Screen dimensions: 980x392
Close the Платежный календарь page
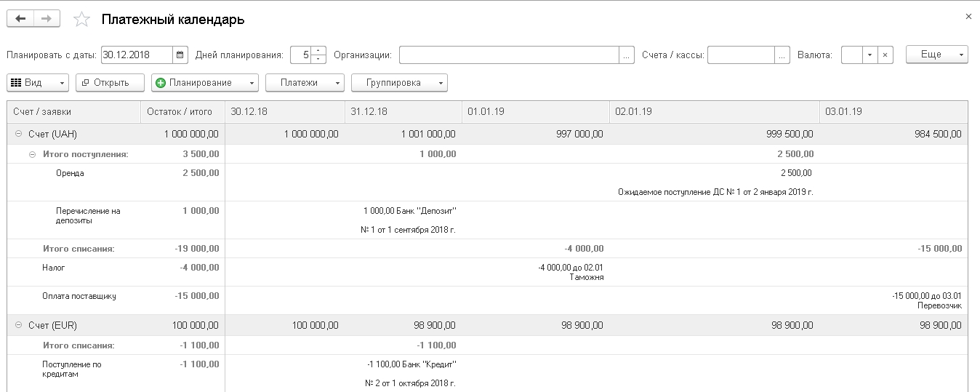[968, 16]
